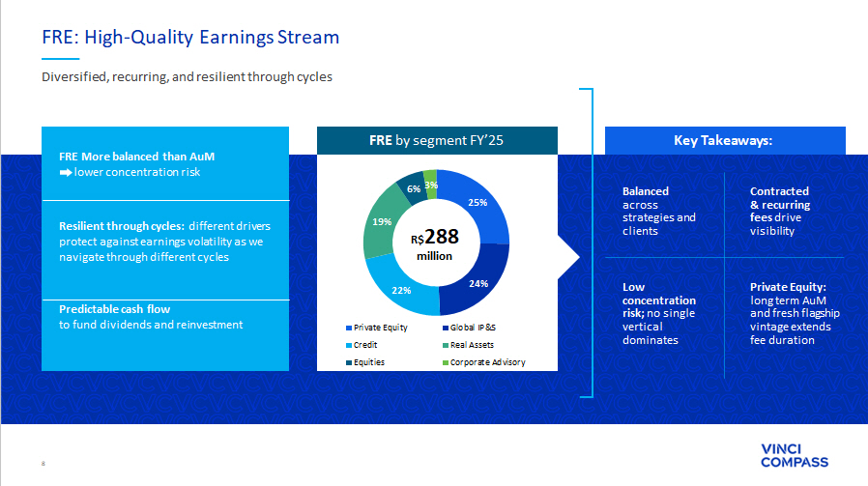Click the Equities legend marker
868x486 pixels.
(347, 362)
